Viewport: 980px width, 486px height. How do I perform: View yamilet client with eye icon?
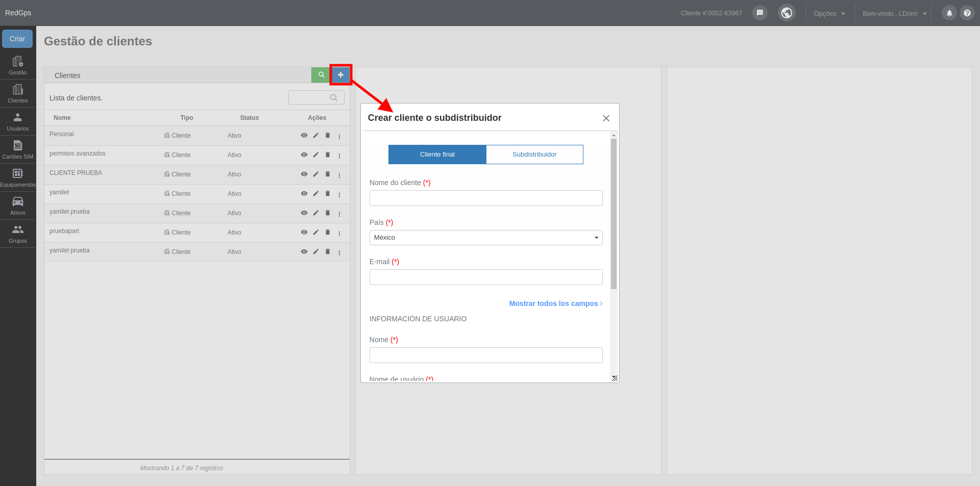pos(304,194)
